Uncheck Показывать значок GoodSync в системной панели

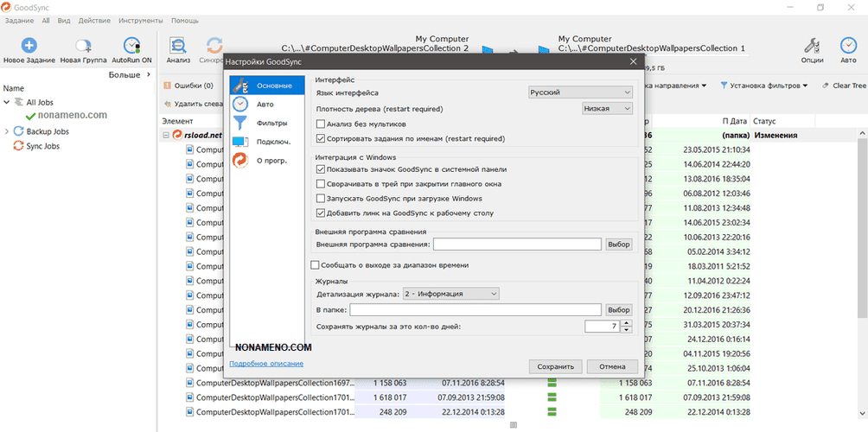[x=321, y=169]
